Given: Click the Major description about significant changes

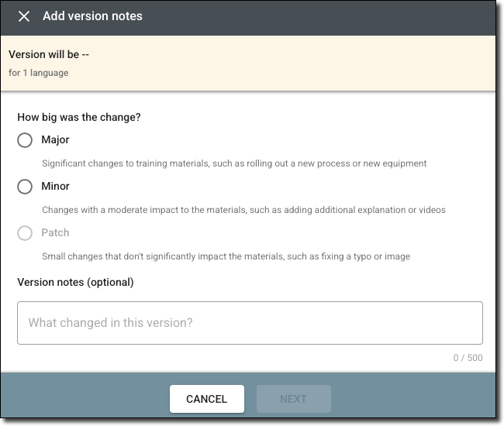Looking at the screenshot, I should (x=234, y=164).
